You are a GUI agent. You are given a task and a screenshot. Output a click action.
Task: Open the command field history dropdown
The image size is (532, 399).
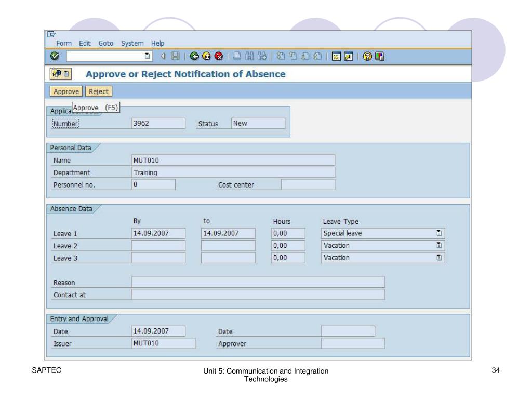147,56
